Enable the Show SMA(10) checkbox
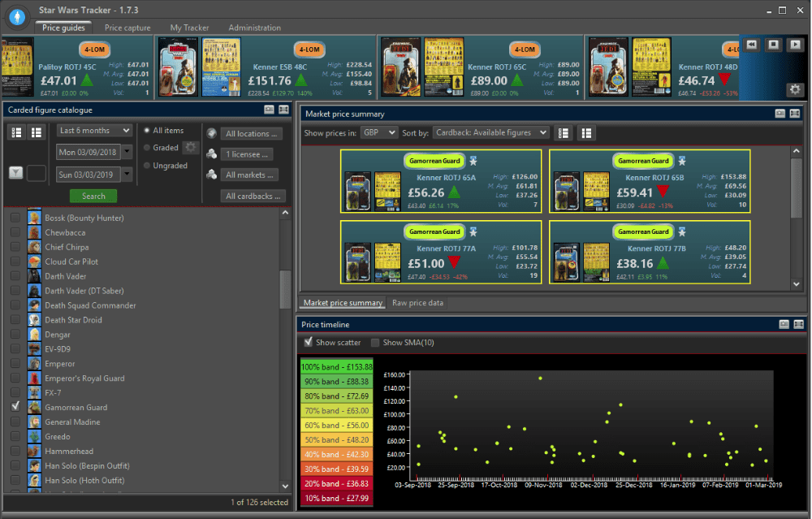The width and height of the screenshot is (812, 519). point(375,343)
